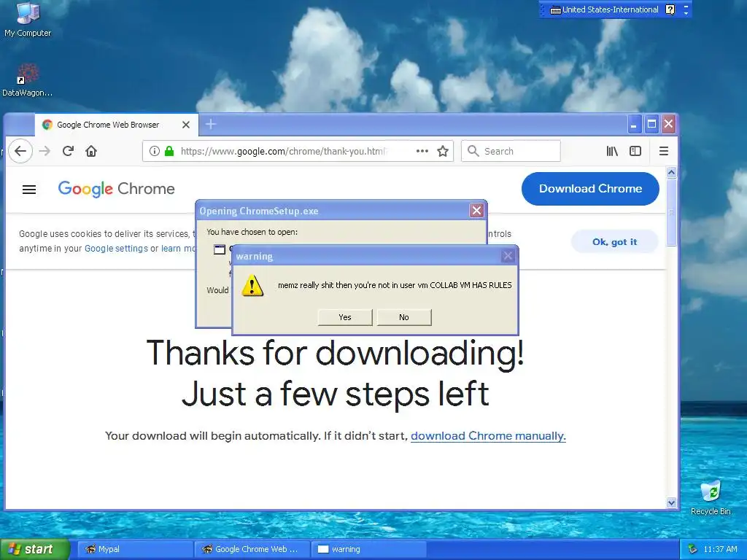Screen dimensions: 747x560
Task: Click the language bar minimize arrow
Action: 686,6
